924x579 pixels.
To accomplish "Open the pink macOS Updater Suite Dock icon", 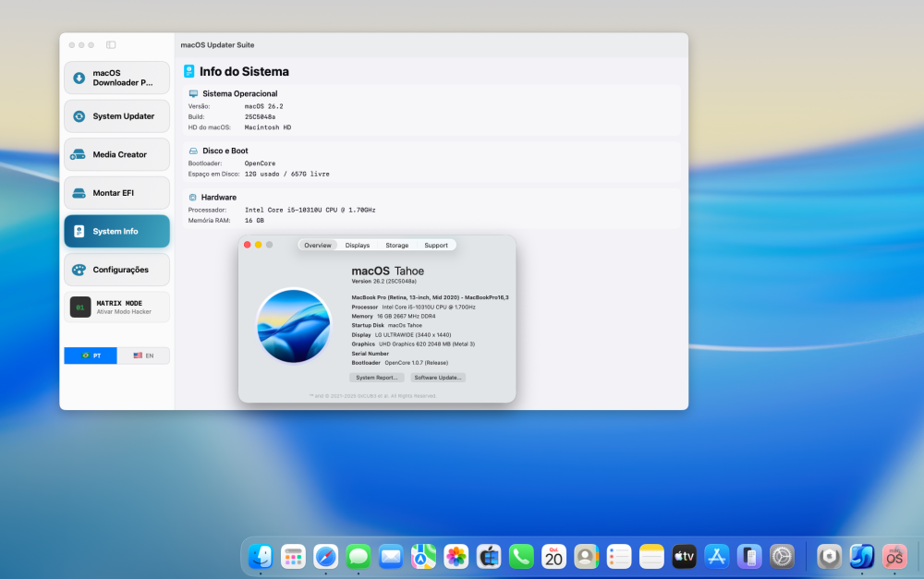I will click(894, 557).
